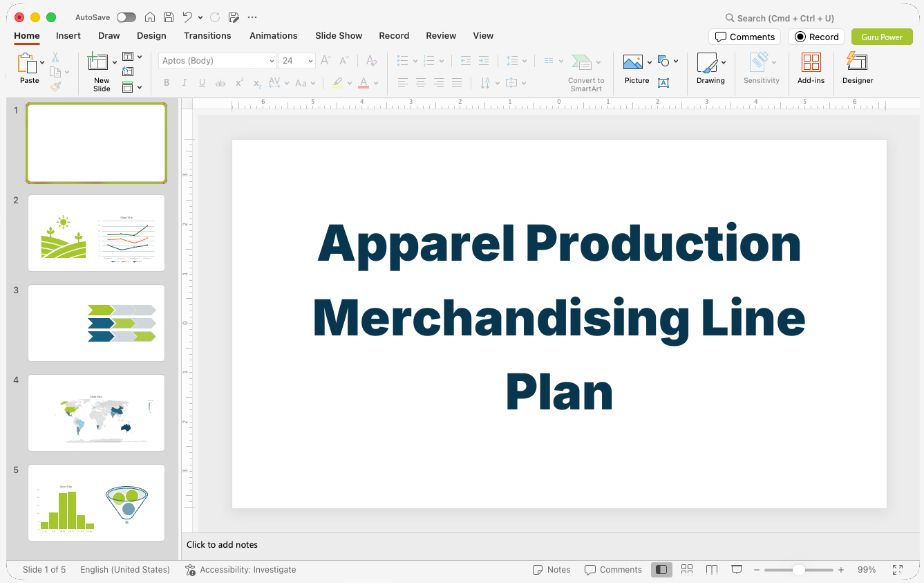Switch to Reading view in status bar
The height and width of the screenshot is (583, 924).
tap(712, 570)
